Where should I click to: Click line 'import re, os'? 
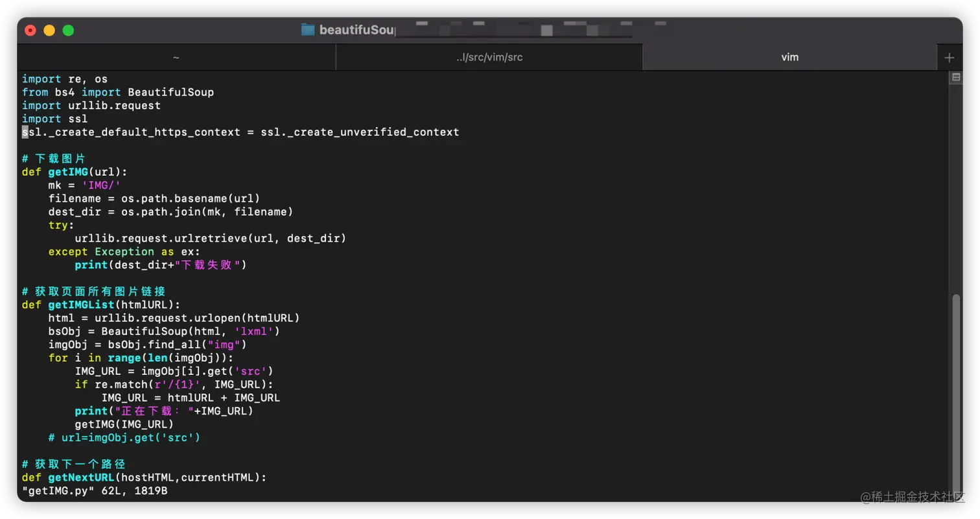click(x=65, y=79)
